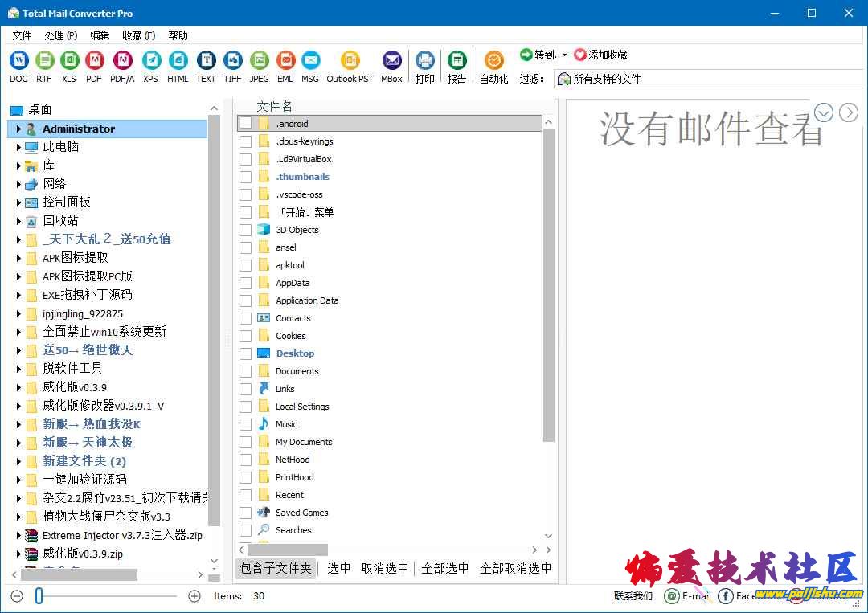Tick the checkbox beside Documents
The height and width of the screenshot is (613, 868).
click(246, 371)
